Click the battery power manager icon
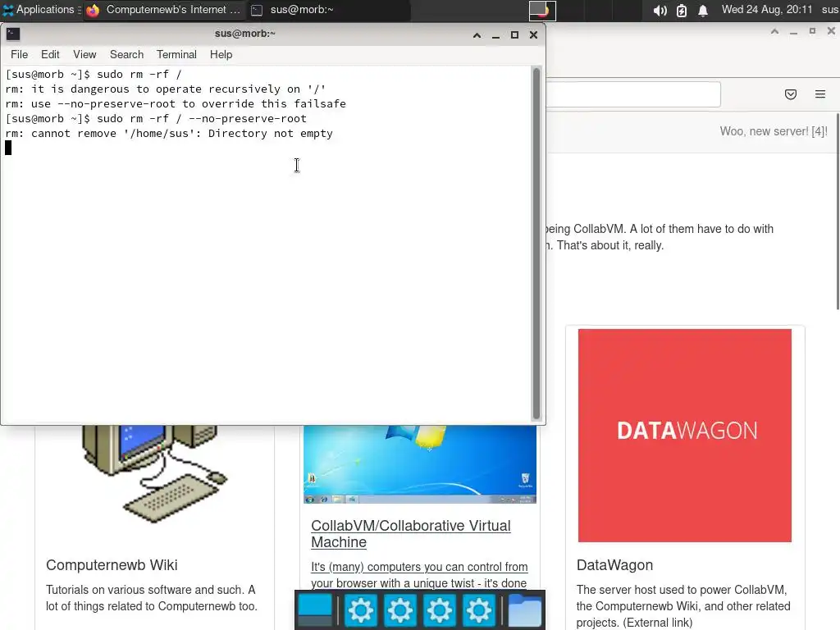This screenshot has width=840, height=630. click(682, 10)
